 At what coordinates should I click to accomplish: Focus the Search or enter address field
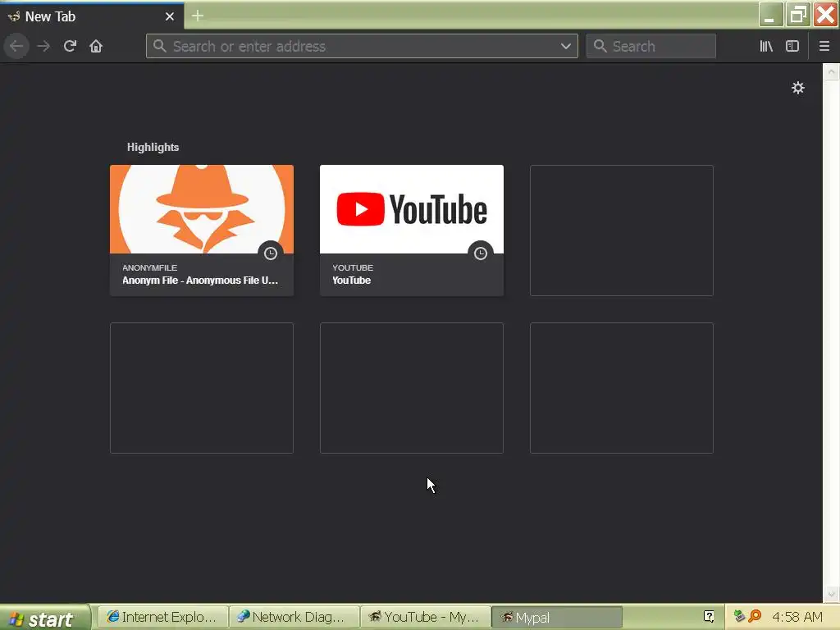[362, 46]
